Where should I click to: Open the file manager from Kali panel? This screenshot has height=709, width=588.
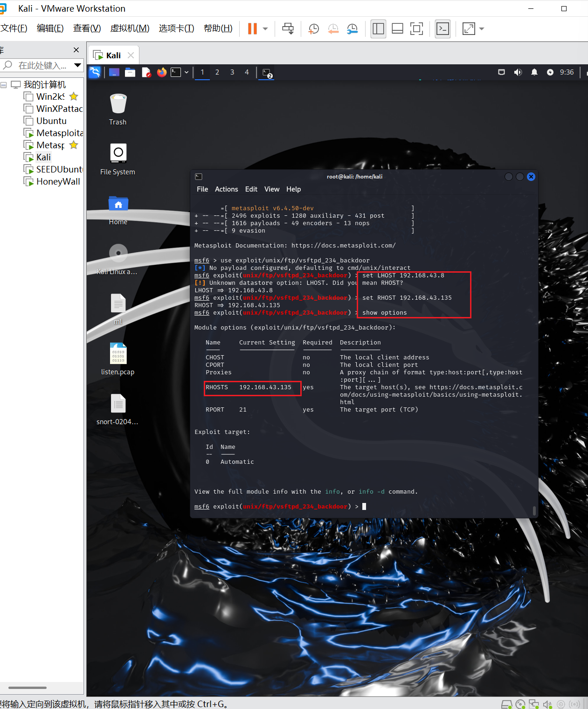pos(130,72)
